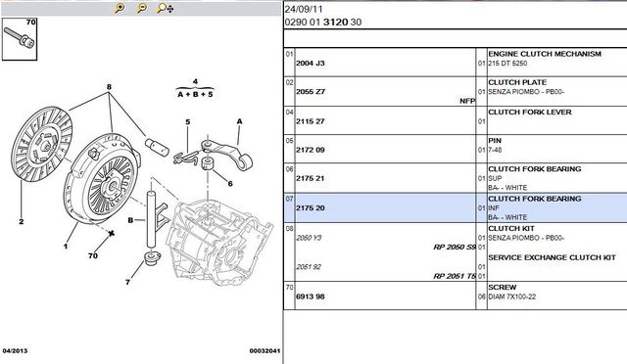Viewport: 627px width, 364px height.
Task: Click drawing number 00032041
Action: (x=265, y=351)
